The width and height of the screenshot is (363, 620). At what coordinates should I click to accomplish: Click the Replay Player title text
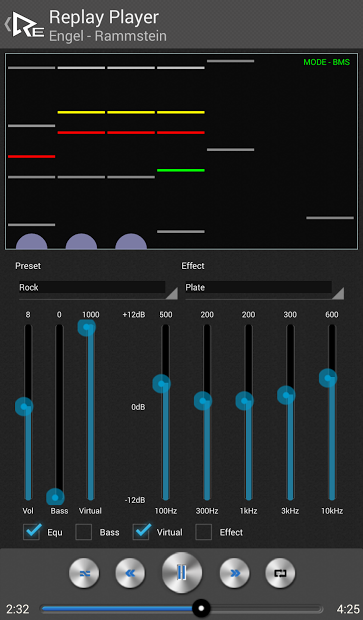pyautogui.click(x=104, y=18)
